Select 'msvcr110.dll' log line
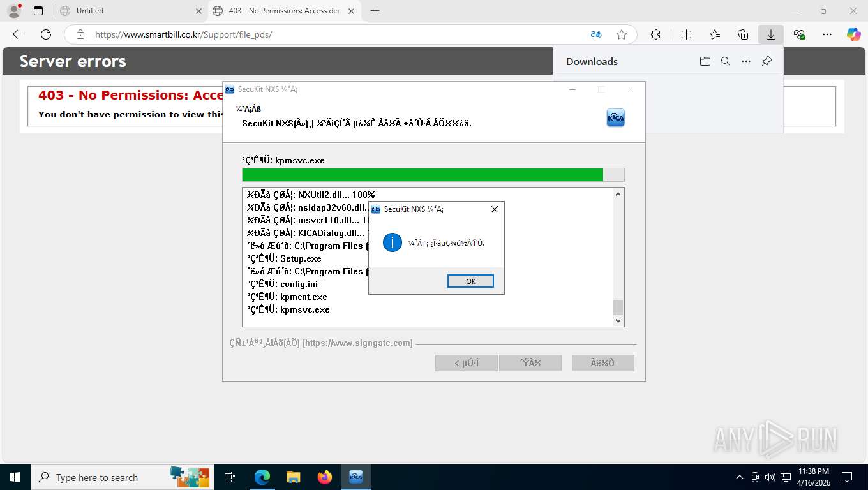868x490 pixels. (308, 220)
